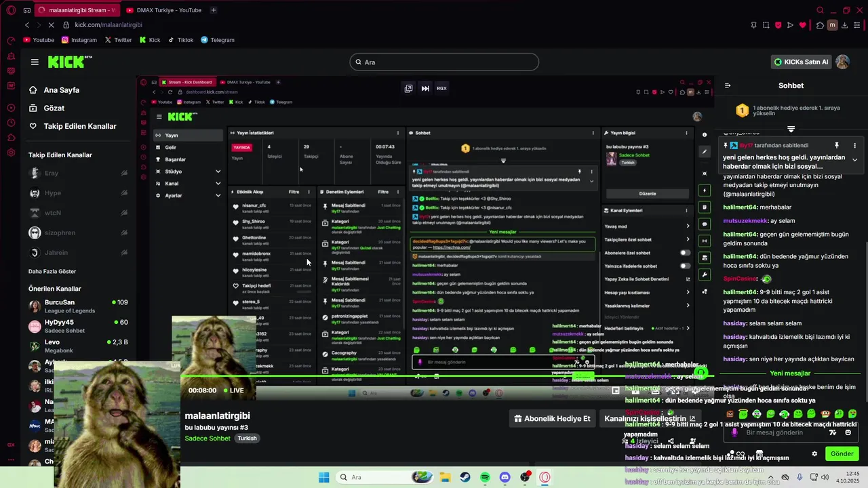Open Telegram bookmark
868x488 pixels.
[218, 40]
